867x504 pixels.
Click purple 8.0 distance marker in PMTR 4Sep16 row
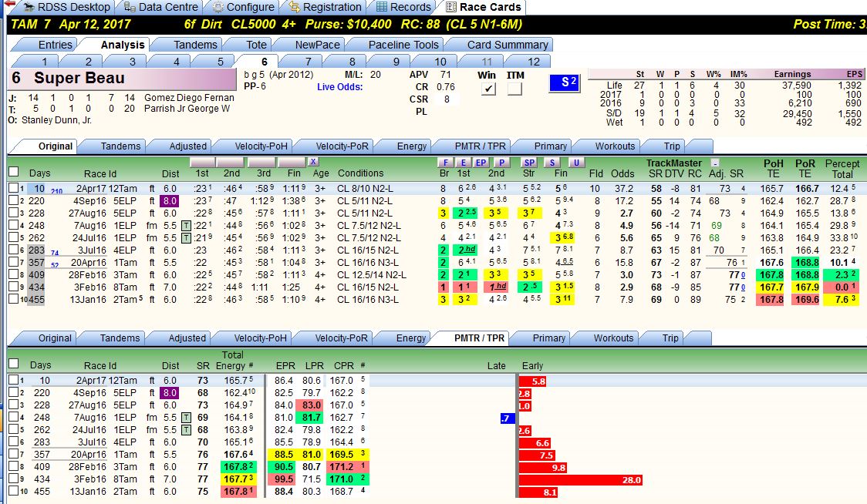pyautogui.click(x=169, y=393)
